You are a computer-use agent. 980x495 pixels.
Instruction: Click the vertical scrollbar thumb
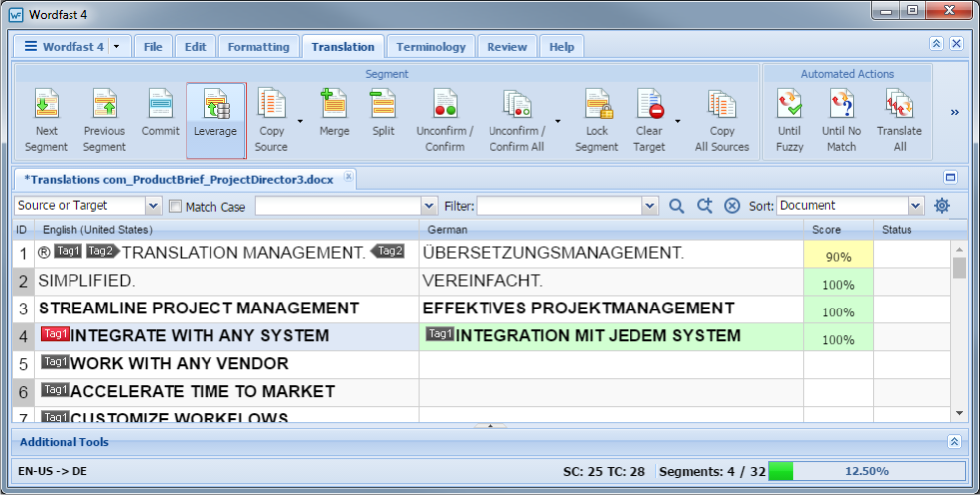[x=959, y=267]
